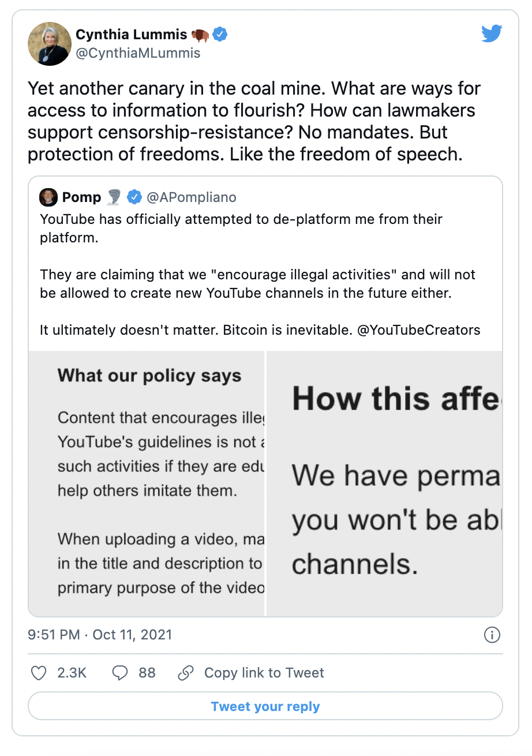Like the tweet with heart icon
This screenshot has width=532, height=756.
tap(39, 672)
